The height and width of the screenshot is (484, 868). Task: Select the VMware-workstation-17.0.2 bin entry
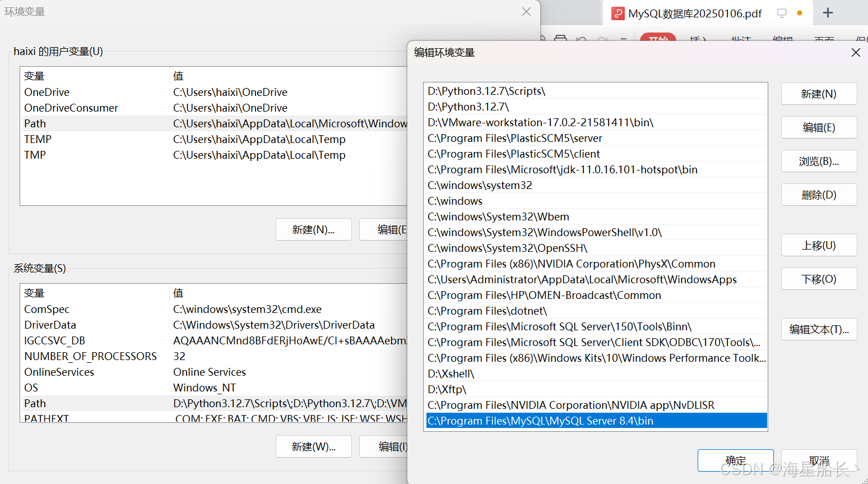pyautogui.click(x=596, y=122)
